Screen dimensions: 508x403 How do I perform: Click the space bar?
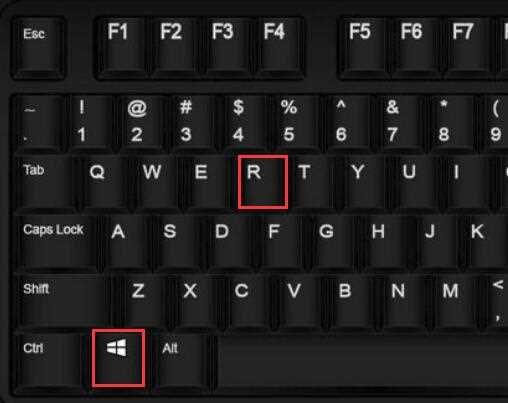point(363,361)
